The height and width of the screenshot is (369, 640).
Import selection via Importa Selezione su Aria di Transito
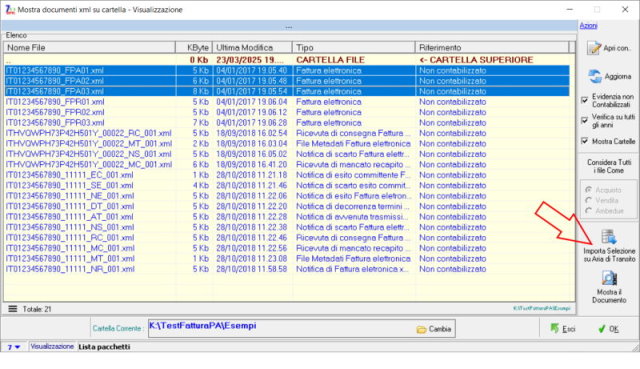tap(609, 246)
